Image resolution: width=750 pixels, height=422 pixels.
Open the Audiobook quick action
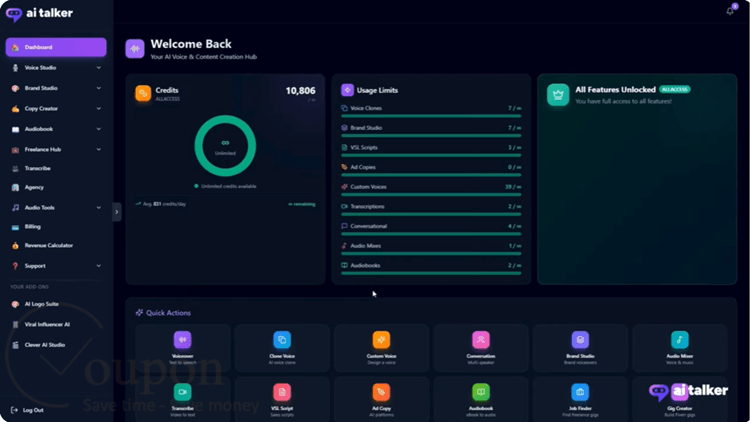pyautogui.click(x=481, y=400)
